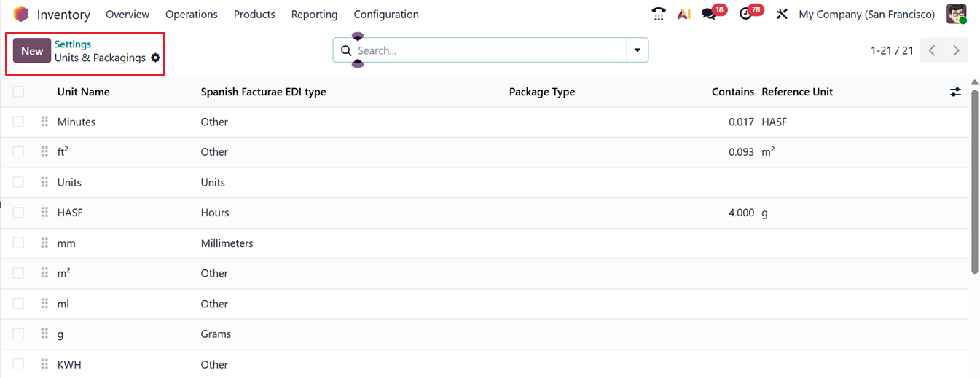The image size is (980, 378).
Task: Select the checkbox for the Units row
Action: [x=18, y=183]
